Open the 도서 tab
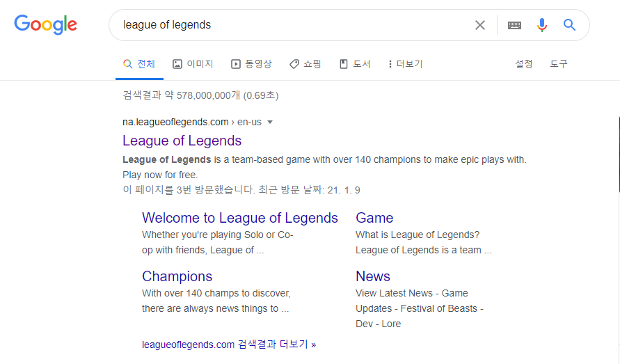The height and width of the screenshot is (364, 620). click(355, 64)
